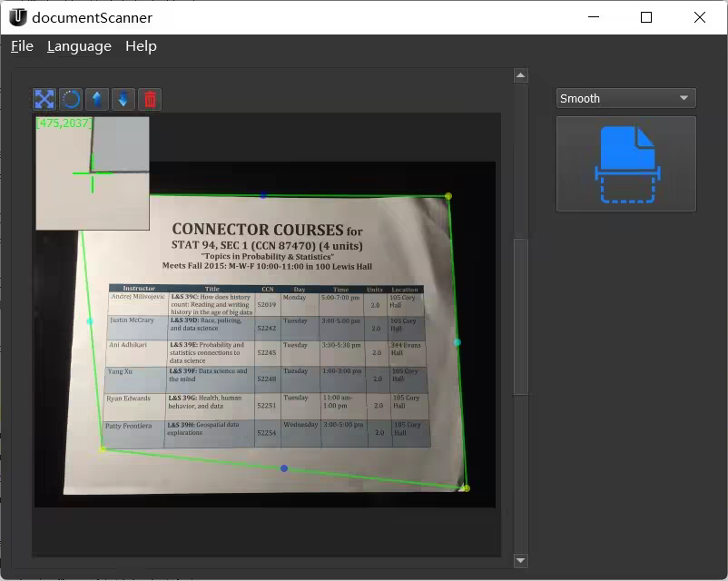Click the blue midpoint handle on top edge
Screen dimensions: 728x581
(263, 195)
